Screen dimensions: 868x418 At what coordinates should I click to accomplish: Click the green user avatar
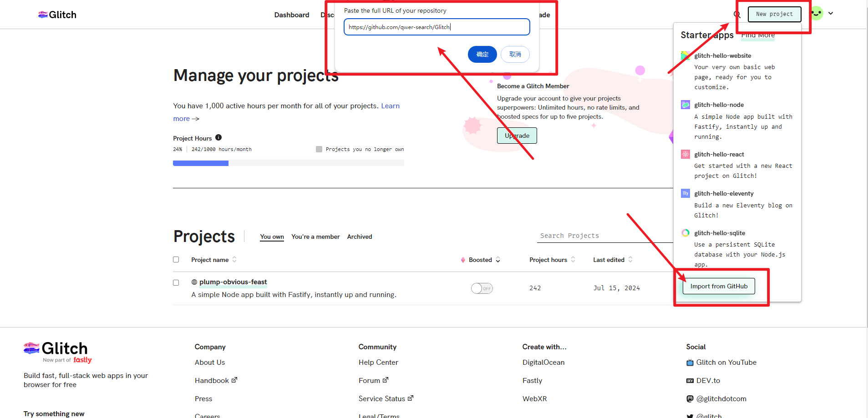pyautogui.click(x=817, y=13)
